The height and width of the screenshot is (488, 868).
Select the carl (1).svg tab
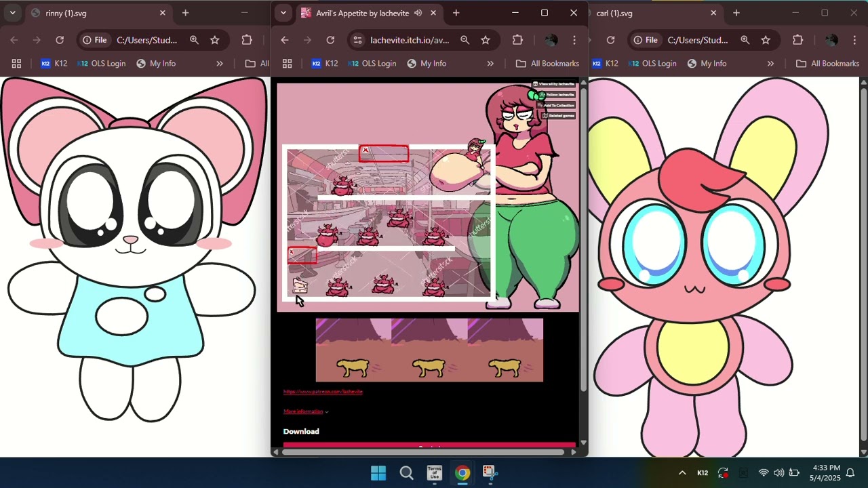651,13
